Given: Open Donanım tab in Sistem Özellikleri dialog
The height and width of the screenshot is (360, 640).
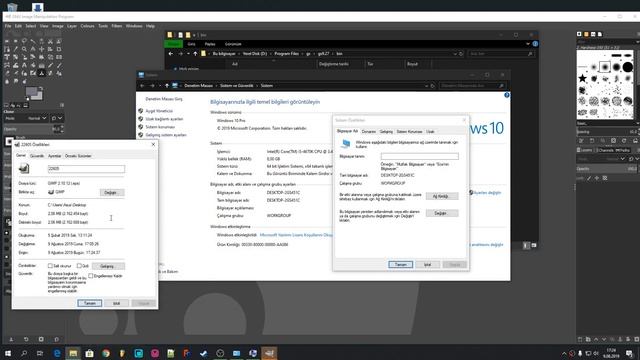Looking at the screenshot, I should click(369, 132).
